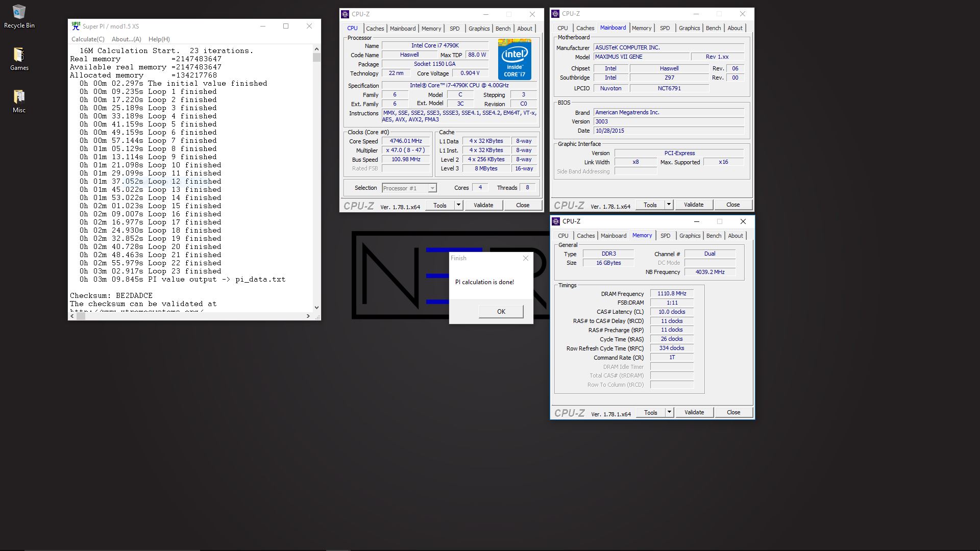The height and width of the screenshot is (551, 980).
Task: Click Validate button in CPU window
Action: [483, 205]
